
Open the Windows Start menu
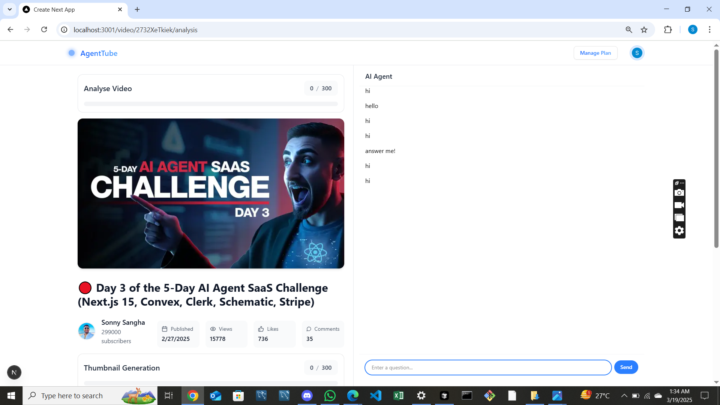tap(11, 395)
